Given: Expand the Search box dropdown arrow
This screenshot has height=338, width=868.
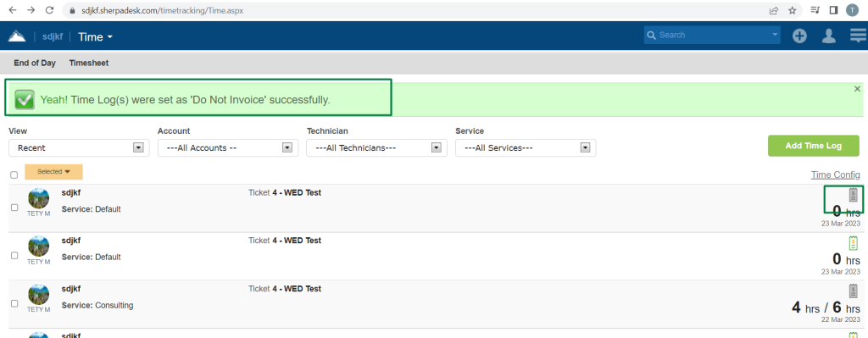Looking at the screenshot, I should click(x=775, y=35).
